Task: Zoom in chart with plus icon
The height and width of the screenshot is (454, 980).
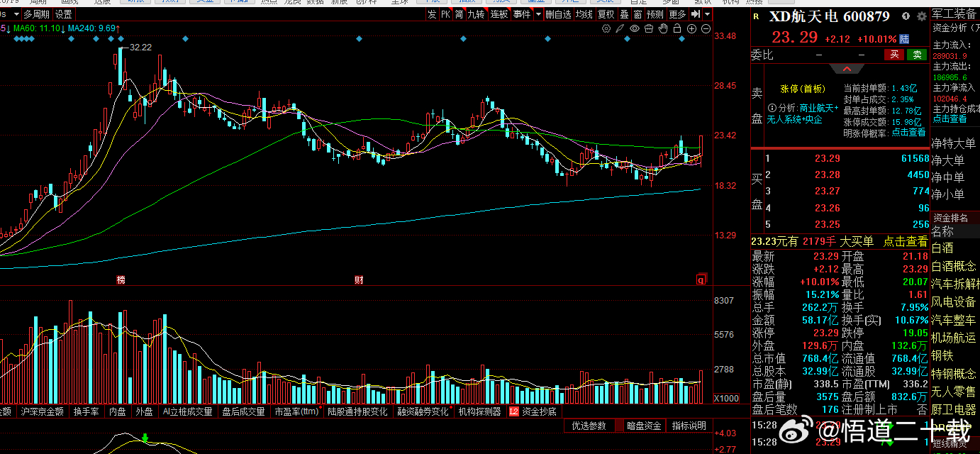Action: (691, 28)
